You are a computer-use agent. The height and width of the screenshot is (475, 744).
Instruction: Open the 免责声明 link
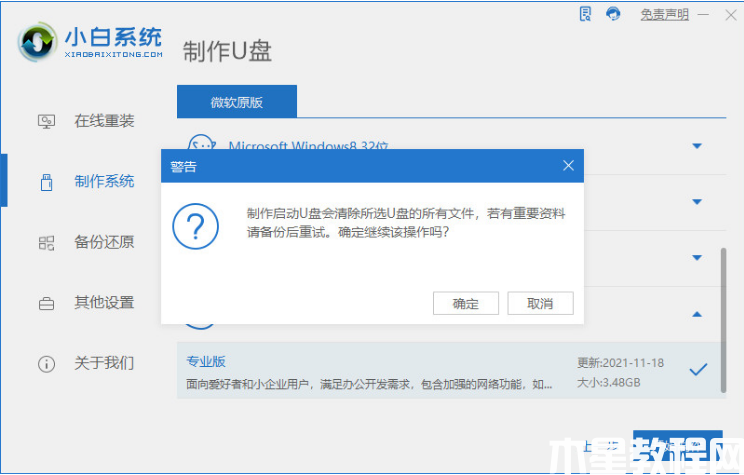click(664, 15)
